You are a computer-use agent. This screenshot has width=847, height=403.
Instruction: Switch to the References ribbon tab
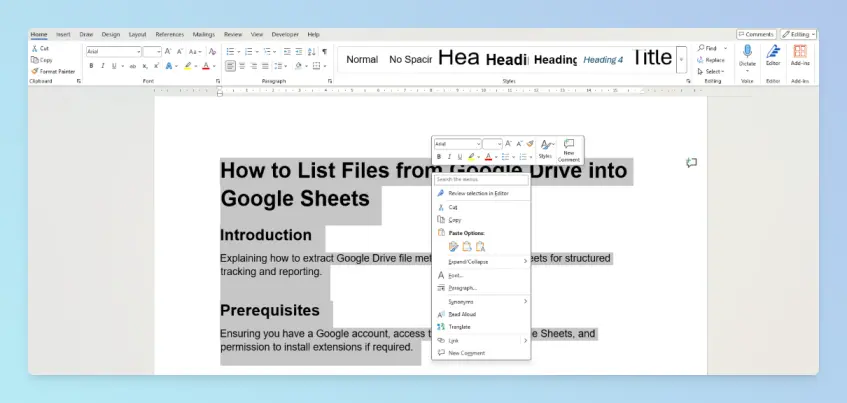[170, 34]
